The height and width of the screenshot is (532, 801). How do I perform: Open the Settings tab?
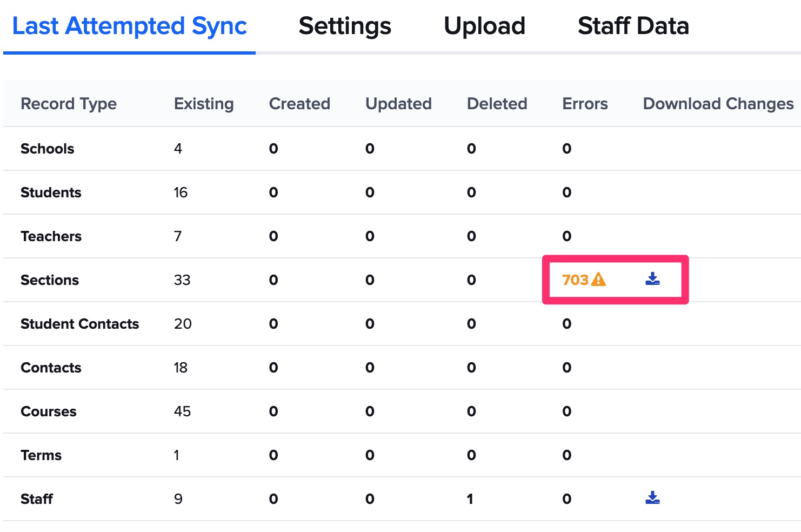point(345,25)
